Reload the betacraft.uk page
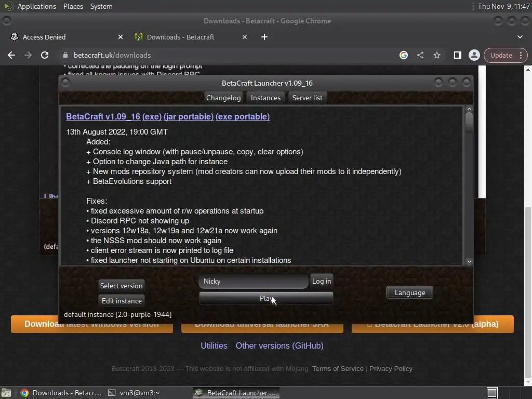This screenshot has height=399, width=532. [45, 55]
